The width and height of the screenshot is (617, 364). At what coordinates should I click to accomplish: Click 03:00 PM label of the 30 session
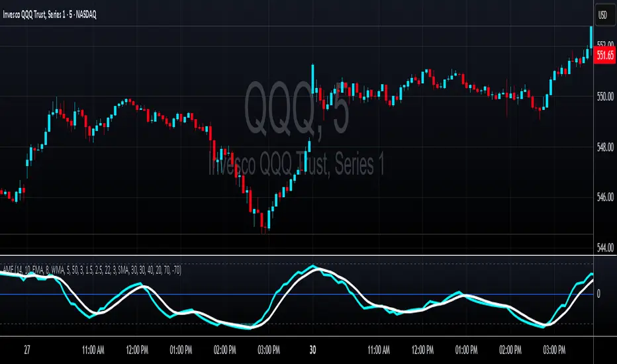554,350
